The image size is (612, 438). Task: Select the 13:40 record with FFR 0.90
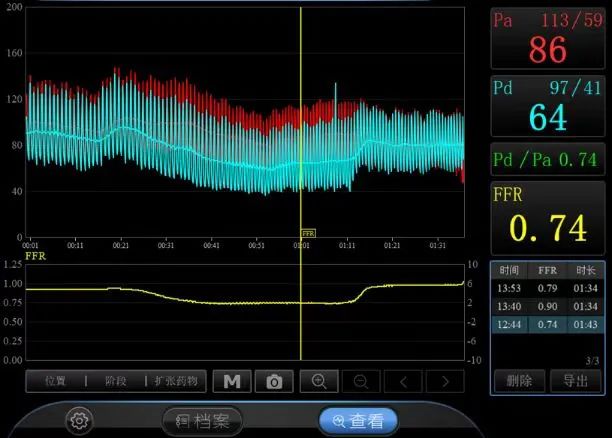click(x=547, y=306)
